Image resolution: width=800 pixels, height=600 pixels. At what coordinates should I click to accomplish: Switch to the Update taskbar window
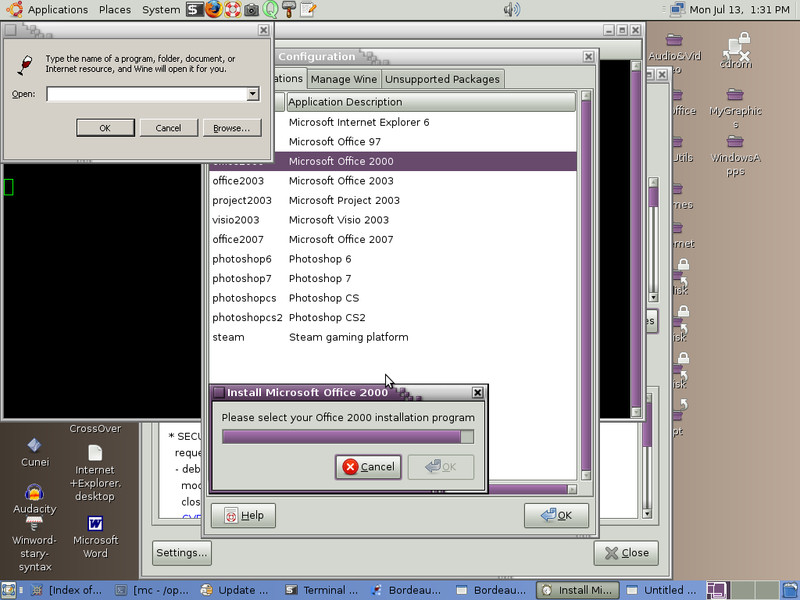[x=237, y=590]
